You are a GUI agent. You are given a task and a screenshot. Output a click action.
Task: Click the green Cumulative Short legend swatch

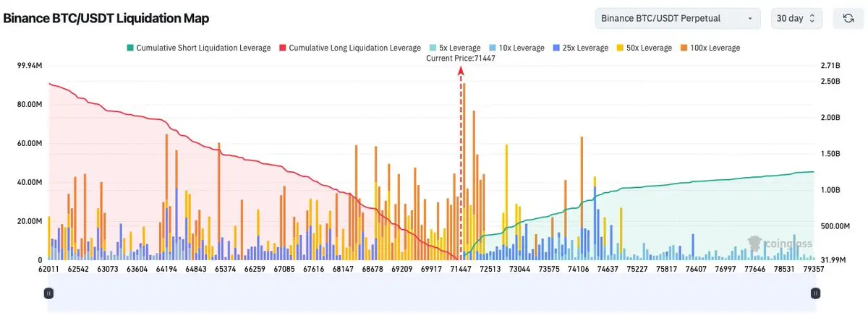129,48
